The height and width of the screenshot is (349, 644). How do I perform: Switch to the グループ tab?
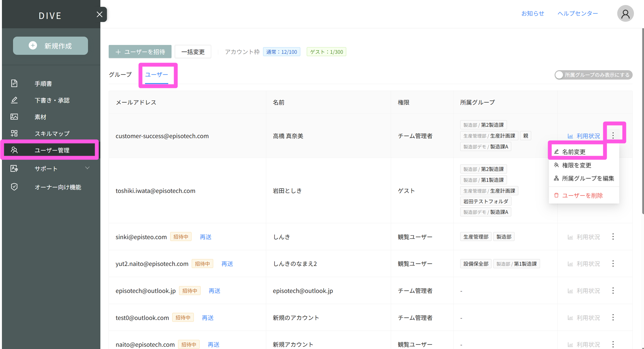(120, 74)
